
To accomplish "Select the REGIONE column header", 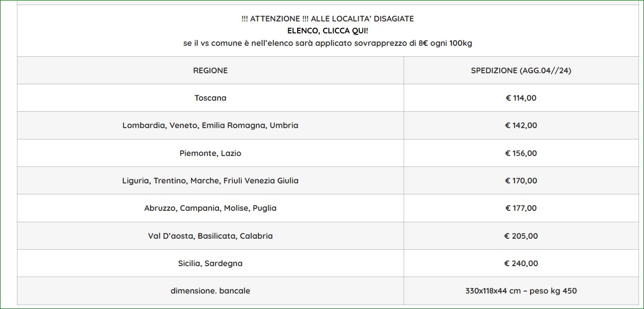I will [211, 70].
